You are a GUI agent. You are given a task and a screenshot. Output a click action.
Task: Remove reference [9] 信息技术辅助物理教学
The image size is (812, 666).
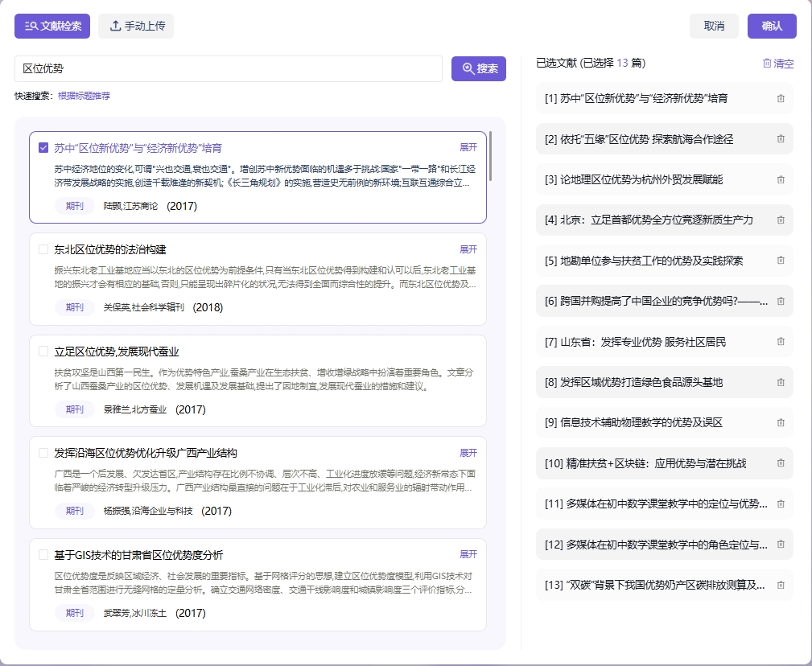point(781,423)
